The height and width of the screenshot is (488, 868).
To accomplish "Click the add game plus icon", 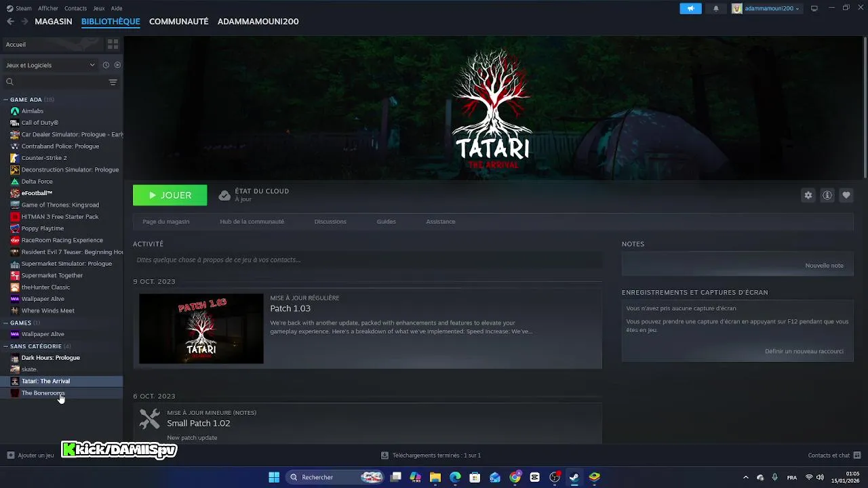I will point(10,455).
